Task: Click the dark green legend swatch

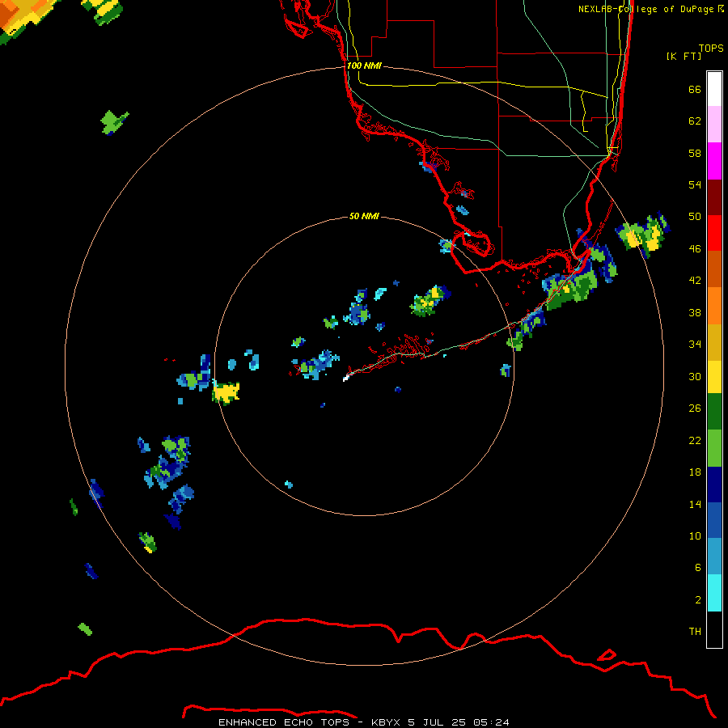Action: pyautogui.click(x=714, y=412)
